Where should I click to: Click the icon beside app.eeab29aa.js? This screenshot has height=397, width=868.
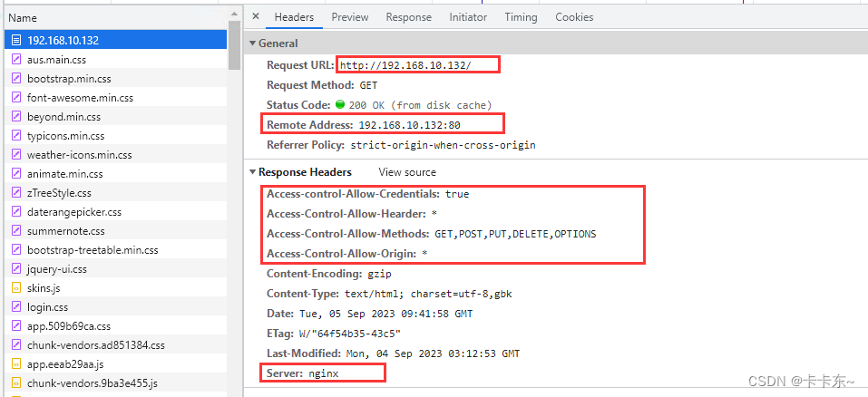tap(16, 363)
